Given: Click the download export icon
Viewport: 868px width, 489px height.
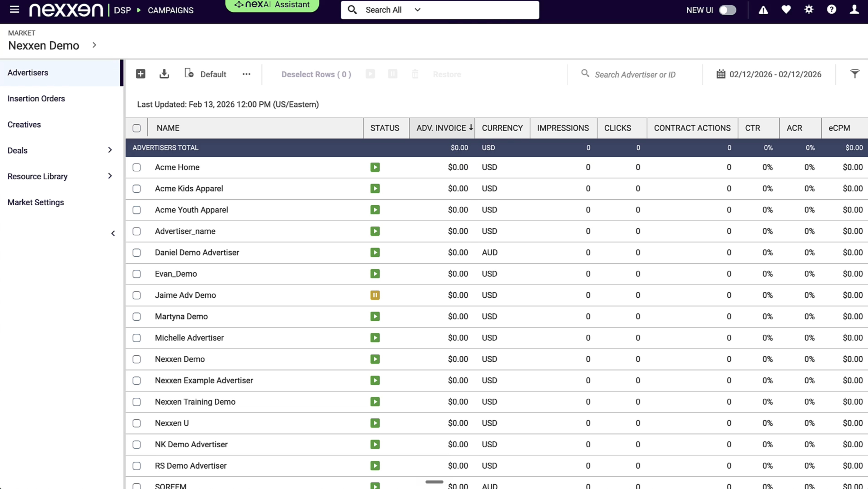Looking at the screenshot, I should click(164, 74).
